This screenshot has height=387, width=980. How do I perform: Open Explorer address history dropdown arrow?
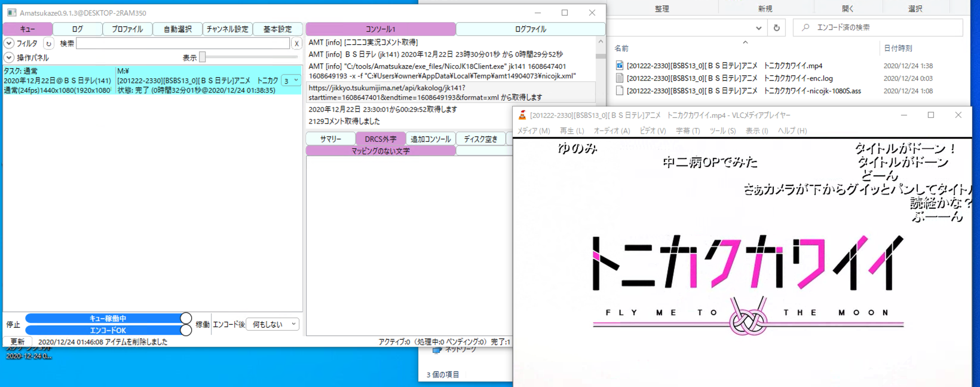[x=758, y=28]
